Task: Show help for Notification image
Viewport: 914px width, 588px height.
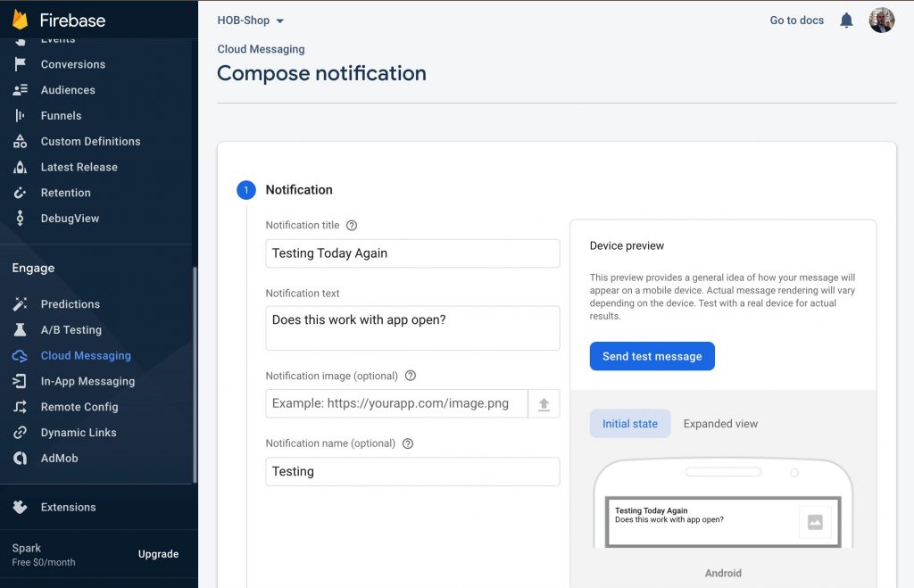Action: click(411, 376)
